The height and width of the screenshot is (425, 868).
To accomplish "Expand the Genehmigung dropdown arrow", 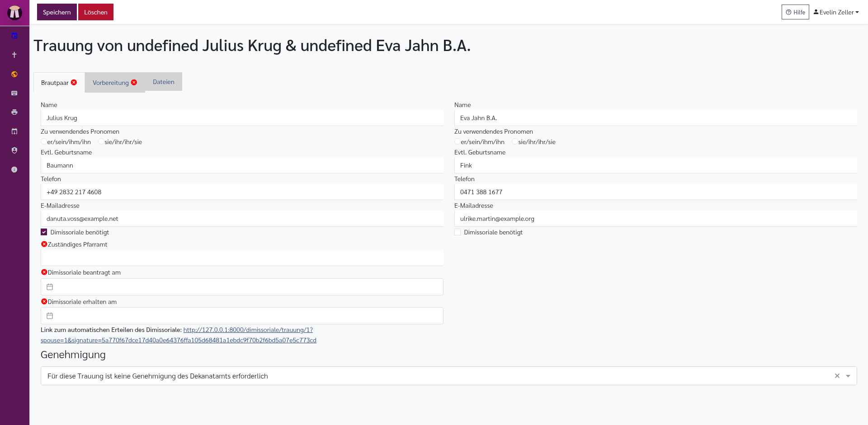I will 848,376.
